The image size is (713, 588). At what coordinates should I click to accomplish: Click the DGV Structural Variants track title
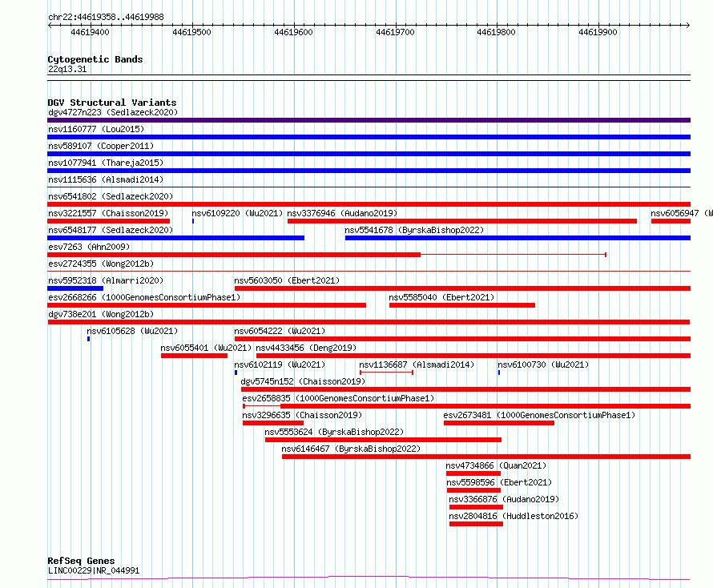(112, 103)
